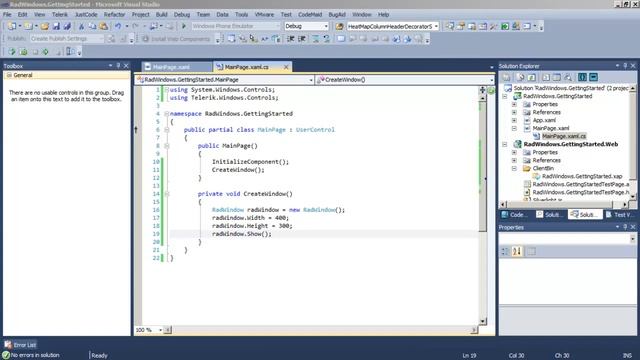This screenshot has width=640, height=360.
Task: Open the 100 % zoom level dropdown
Action: (x=160, y=330)
